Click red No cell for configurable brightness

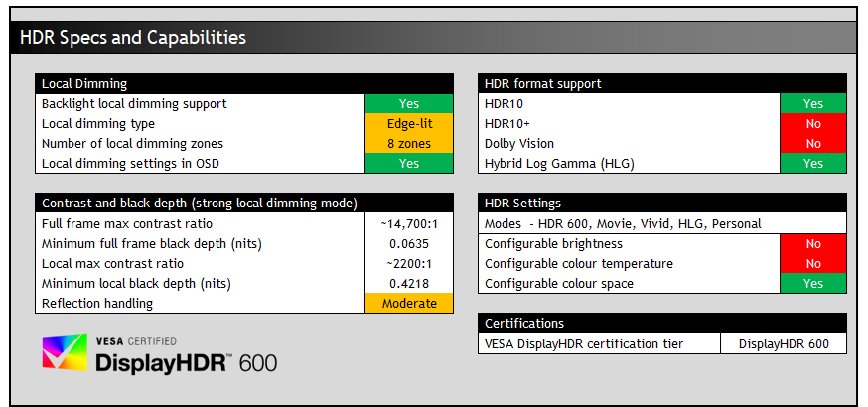click(x=812, y=244)
